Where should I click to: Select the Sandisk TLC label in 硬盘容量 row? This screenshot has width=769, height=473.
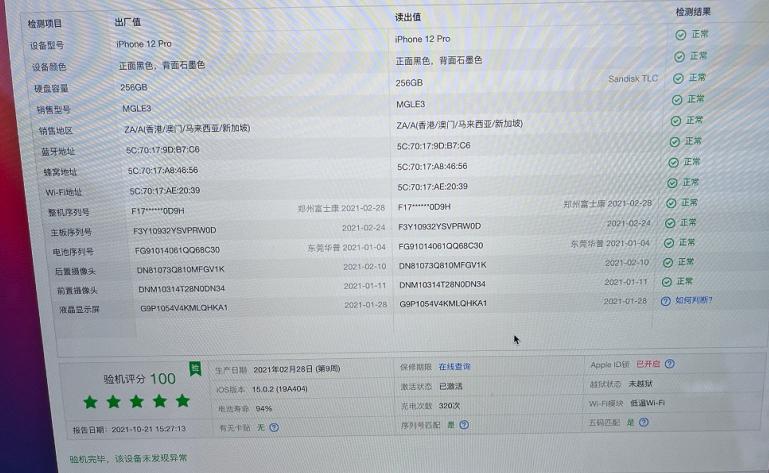633,79
